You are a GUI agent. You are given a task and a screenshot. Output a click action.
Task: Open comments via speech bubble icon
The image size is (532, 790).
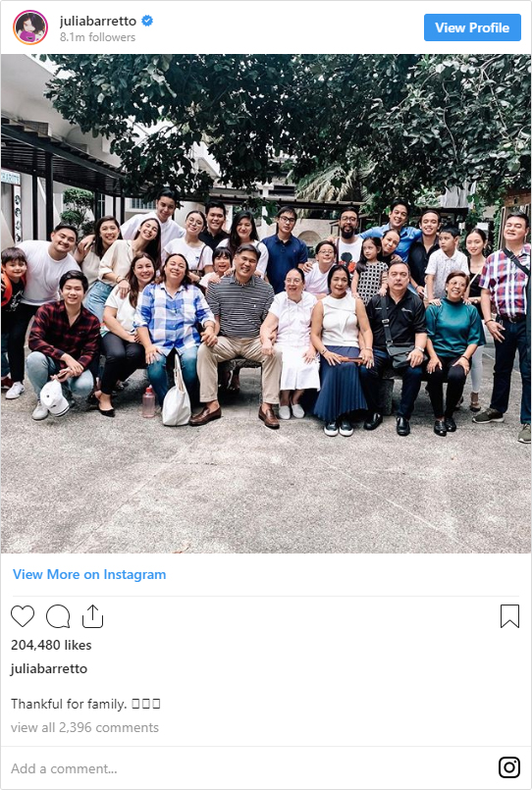[58, 616]
